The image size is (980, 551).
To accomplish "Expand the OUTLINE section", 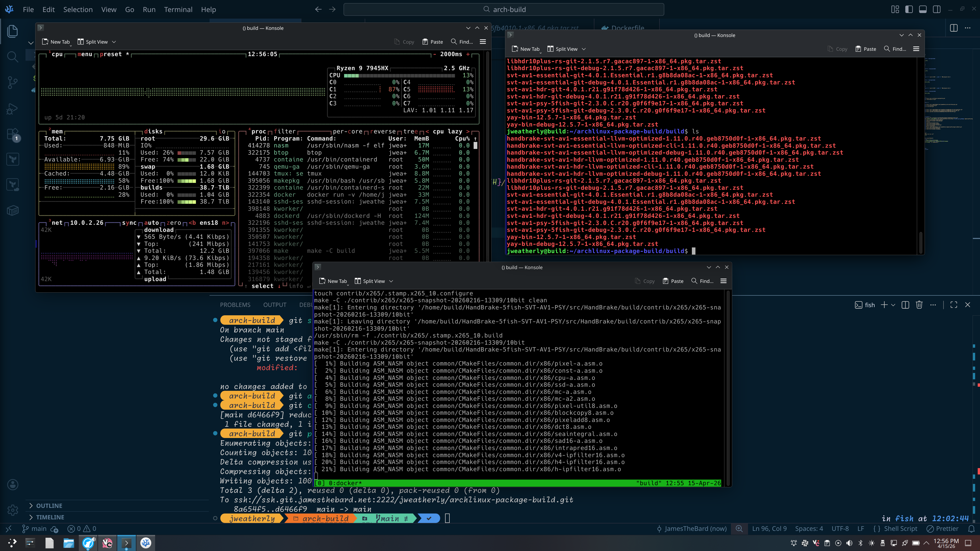I will (x=49, y=506).
